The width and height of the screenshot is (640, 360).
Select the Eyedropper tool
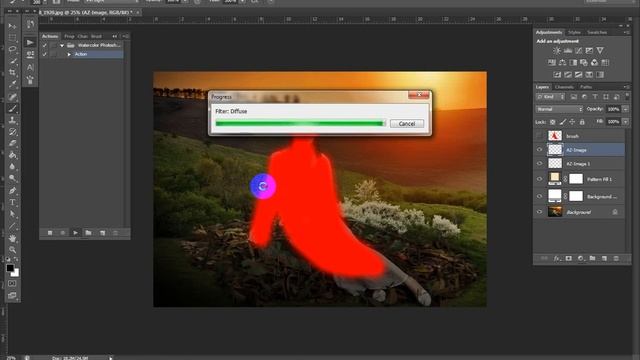pos(12,84)
